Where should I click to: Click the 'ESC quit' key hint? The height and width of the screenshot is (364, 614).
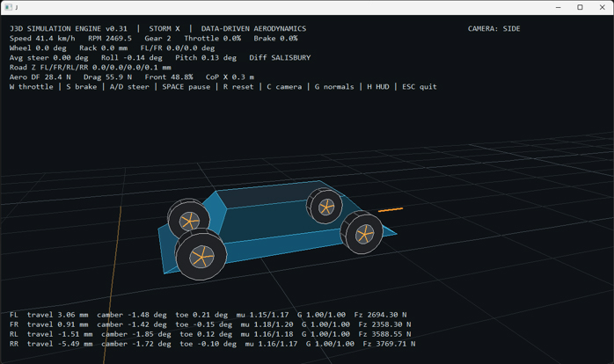420,87
